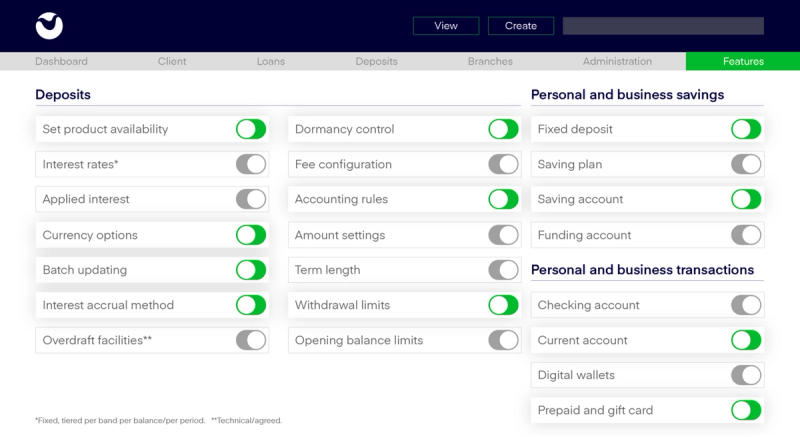Go to the Loans tab
Viewport: 800px width, 437px height.
coord(270,61)
